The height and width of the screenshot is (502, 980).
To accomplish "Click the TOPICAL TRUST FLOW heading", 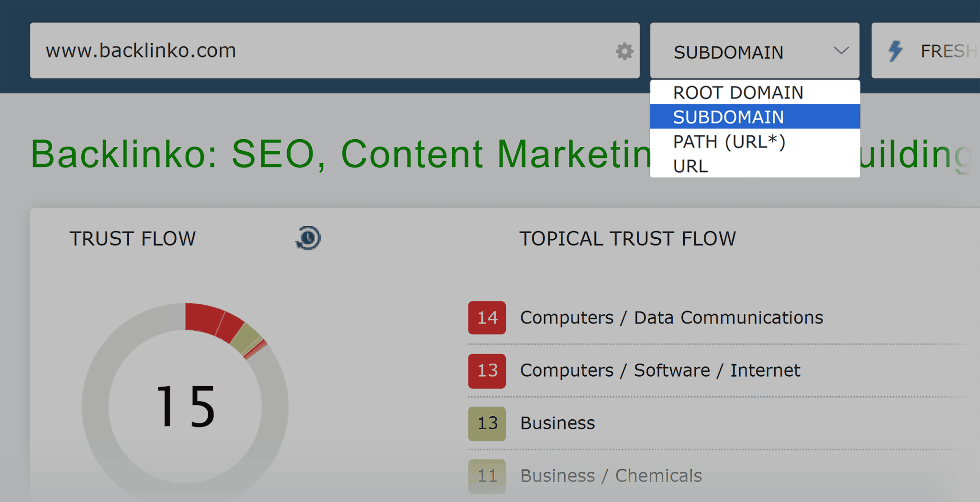I will [628, 238].
